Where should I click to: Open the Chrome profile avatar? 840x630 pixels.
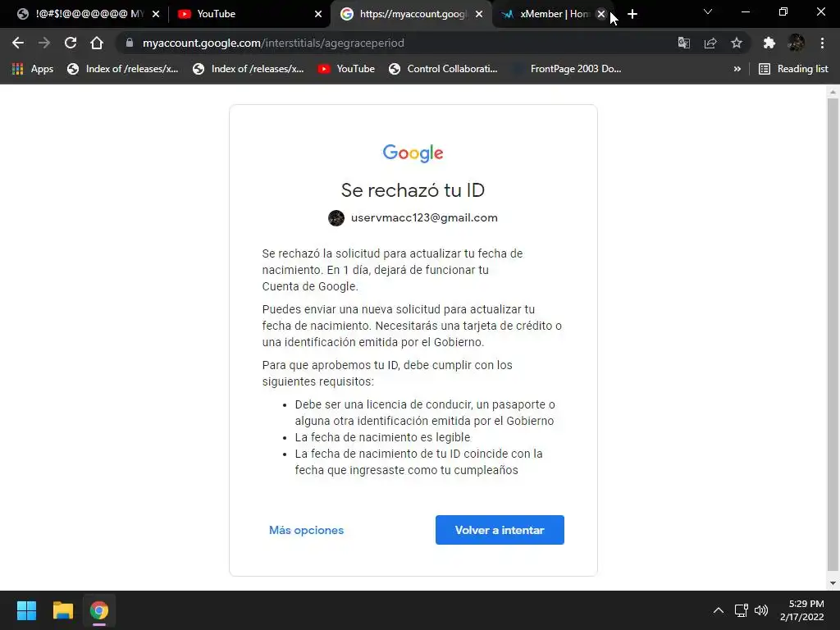click(x=796, y=43)
